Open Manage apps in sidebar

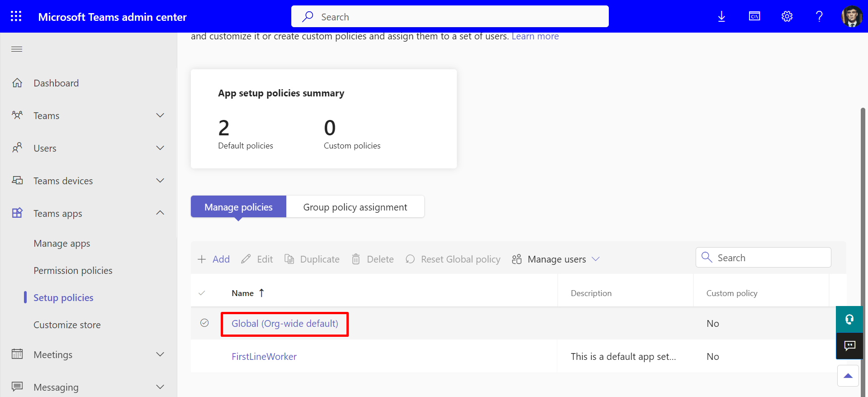coord(62,244)
